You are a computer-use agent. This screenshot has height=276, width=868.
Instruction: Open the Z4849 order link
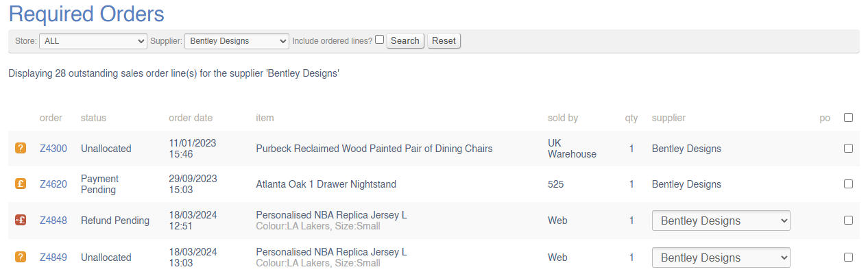pos(53,258)
